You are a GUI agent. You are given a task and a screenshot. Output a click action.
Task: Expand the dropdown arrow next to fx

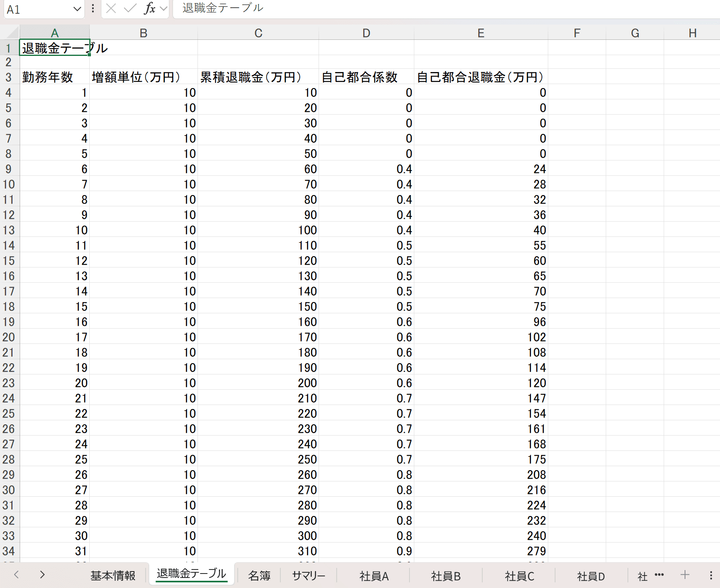point(163,8)
